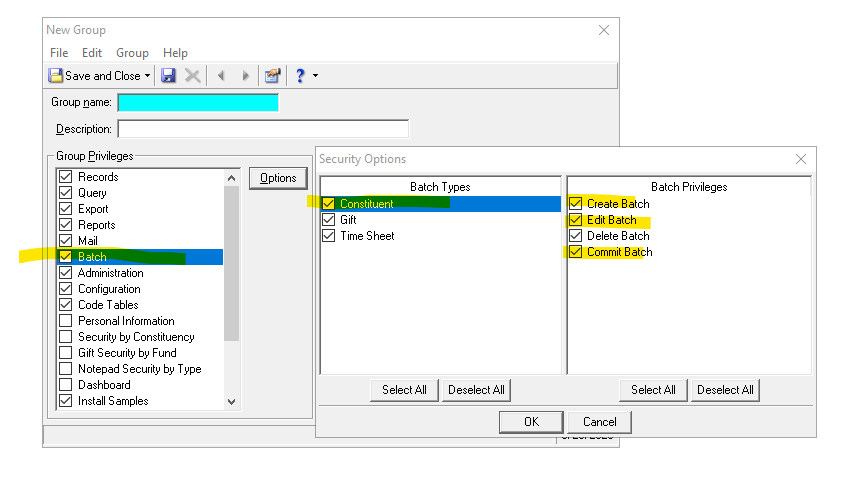Toggle the Commit Batch privilege checkbox
Image resolution: width=844 pixels, height=482 pixels.
(575, 252)
